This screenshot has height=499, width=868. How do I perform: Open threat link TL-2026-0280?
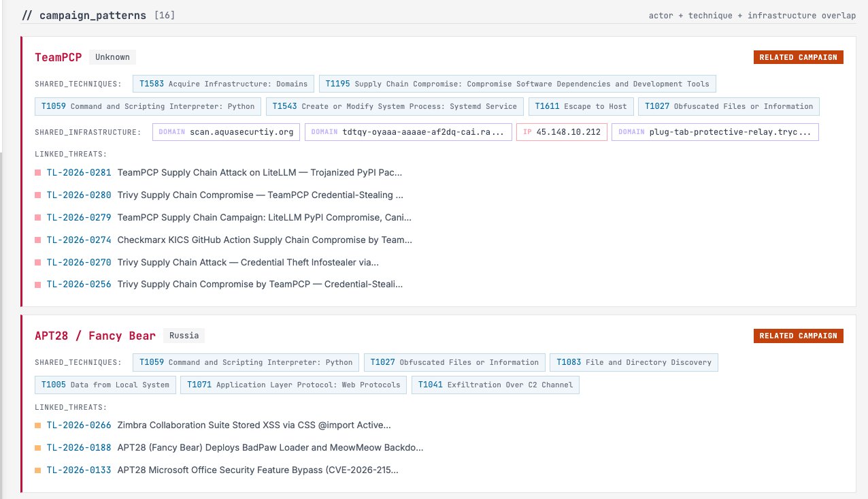click(x=78, y=195)
